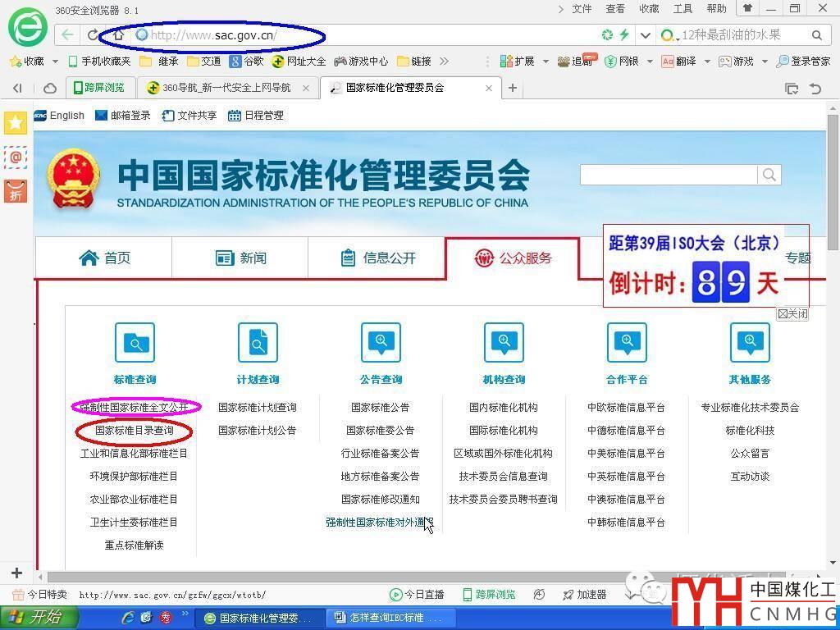
Task: Close the ISO countdown popup via 关闭
Action: [x=792, y=314]
